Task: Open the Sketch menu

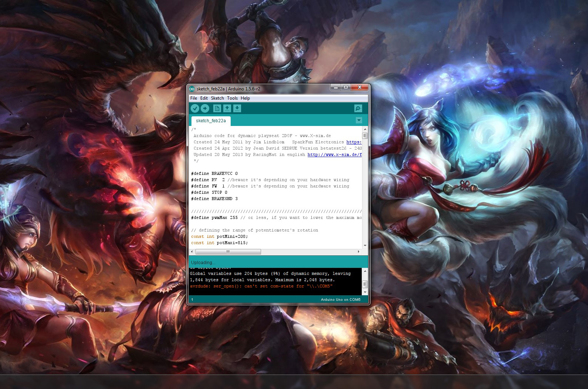Action: (x=217, y=98)
